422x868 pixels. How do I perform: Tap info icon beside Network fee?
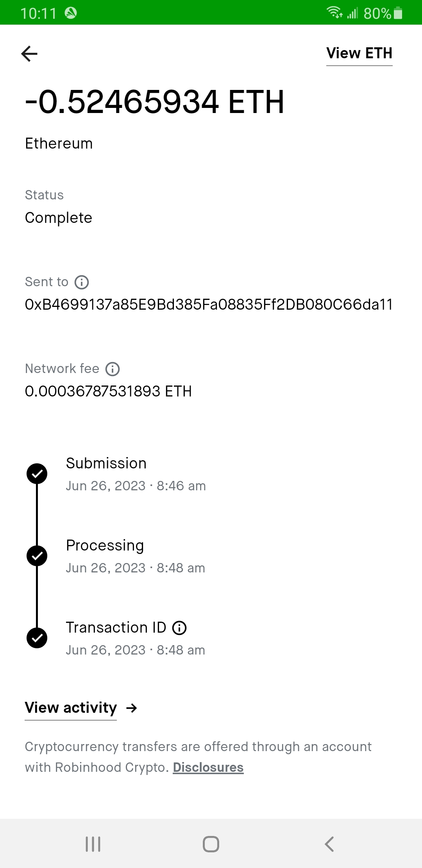(113, 369)
